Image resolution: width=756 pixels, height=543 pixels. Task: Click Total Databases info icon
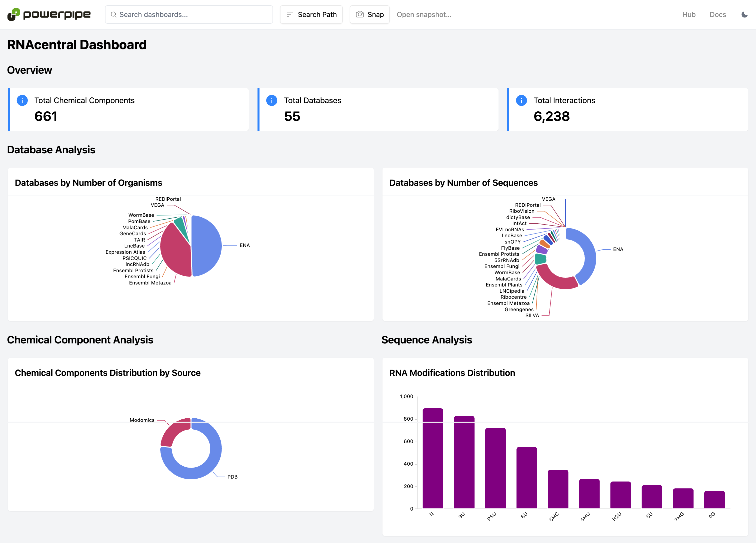(x=272, y=100)
